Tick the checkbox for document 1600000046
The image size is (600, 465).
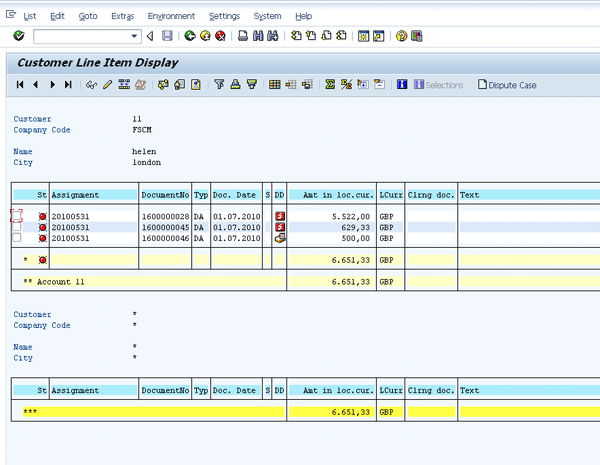17,238
